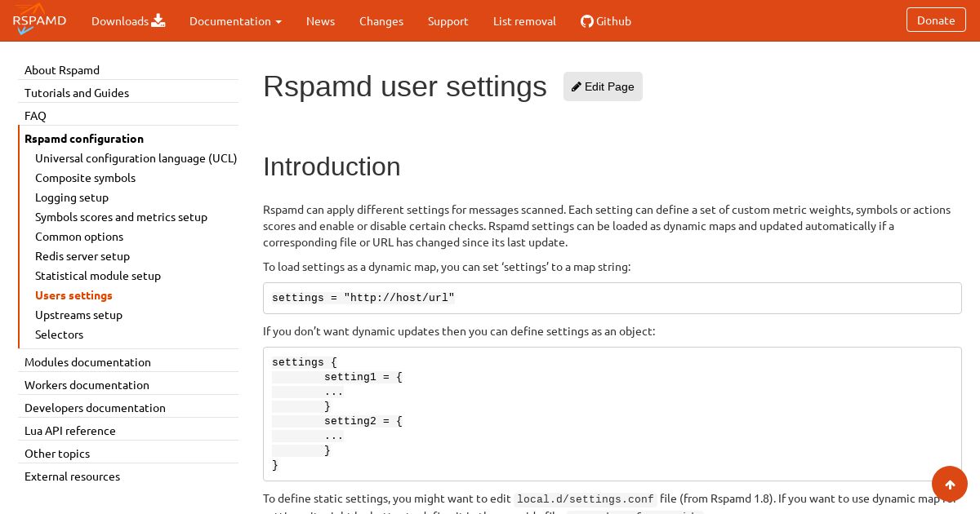Open Logging setup page

72,197
